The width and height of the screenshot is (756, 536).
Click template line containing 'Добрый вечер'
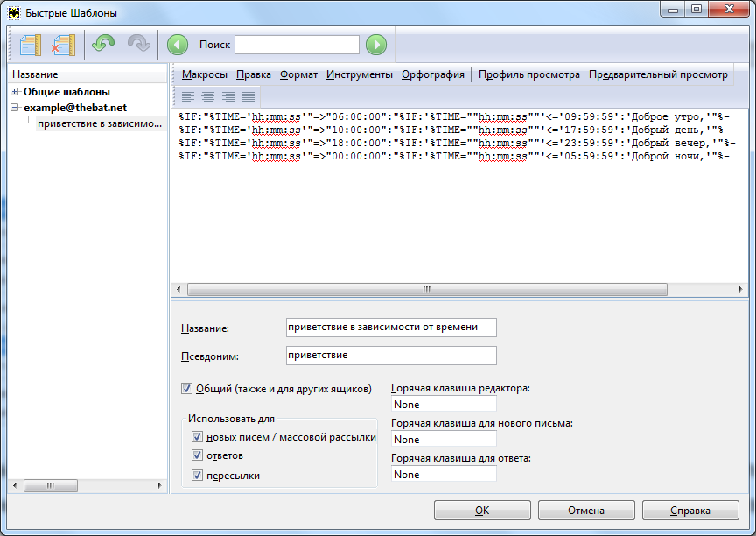pos(457,143)
